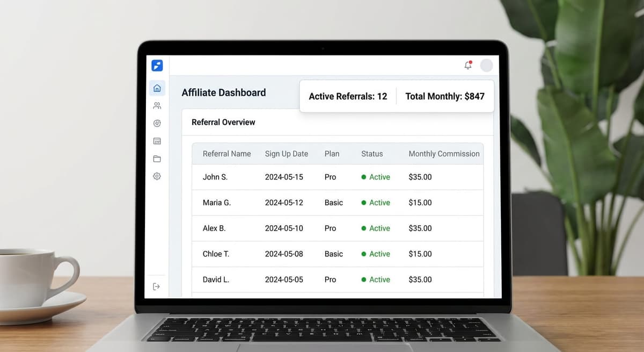The image size is (644, 352).
Task: Open the notifications bell icon
Action: pyautogui.click(x=468, y=66)
